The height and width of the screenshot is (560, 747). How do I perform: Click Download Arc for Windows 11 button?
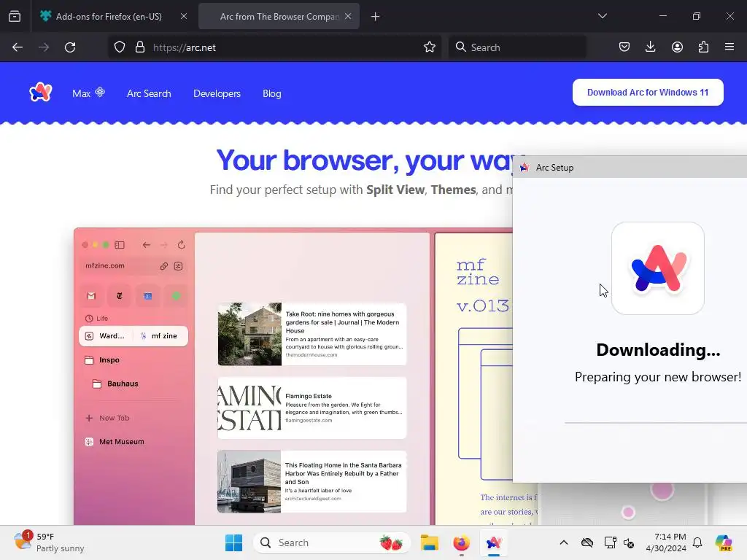[648, 93]
